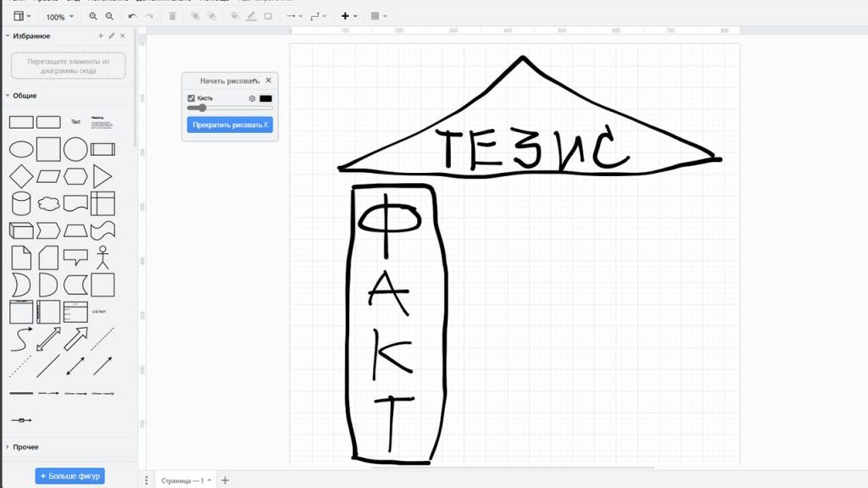868x488 pixels.
Task: Open the waypoints connector style dropdown
Action: 319,17
